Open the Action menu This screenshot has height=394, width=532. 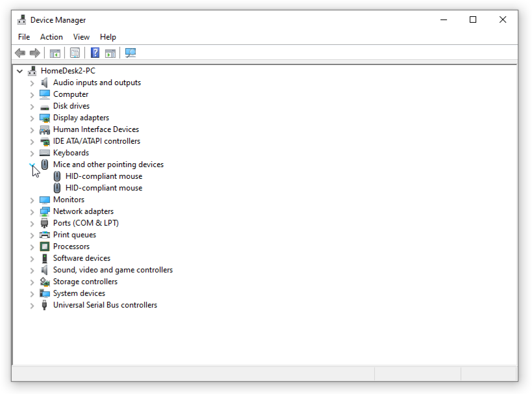(51, 37)
